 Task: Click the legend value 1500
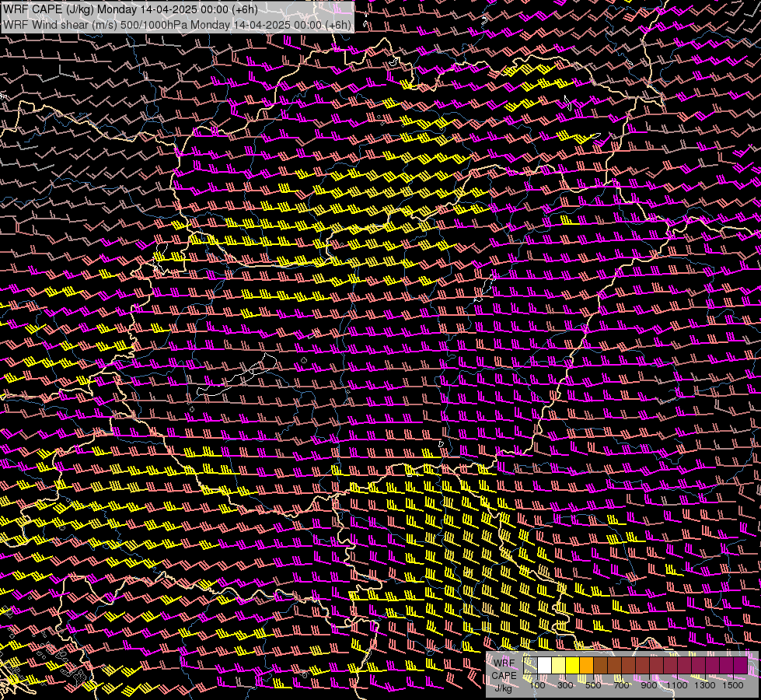click(733, 685)
